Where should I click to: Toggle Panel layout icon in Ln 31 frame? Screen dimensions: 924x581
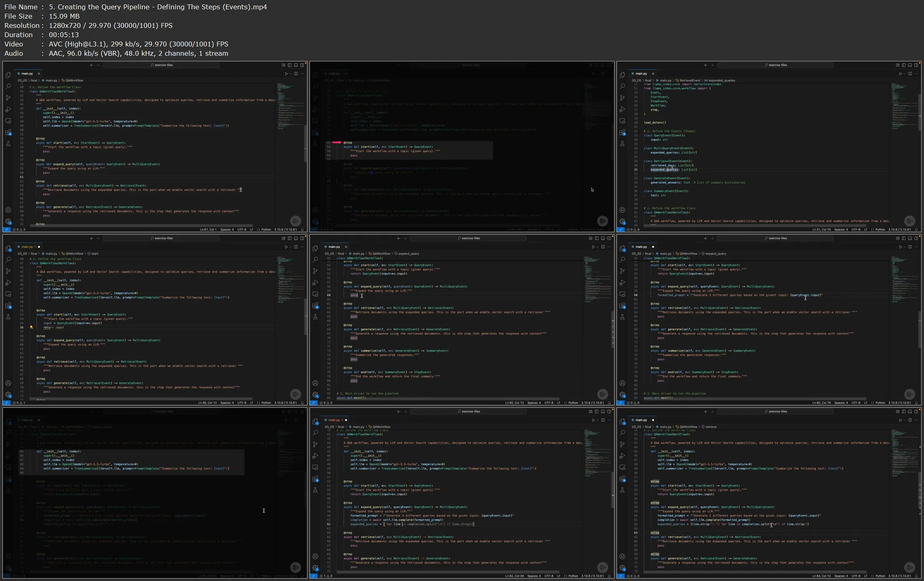(910, 65)
